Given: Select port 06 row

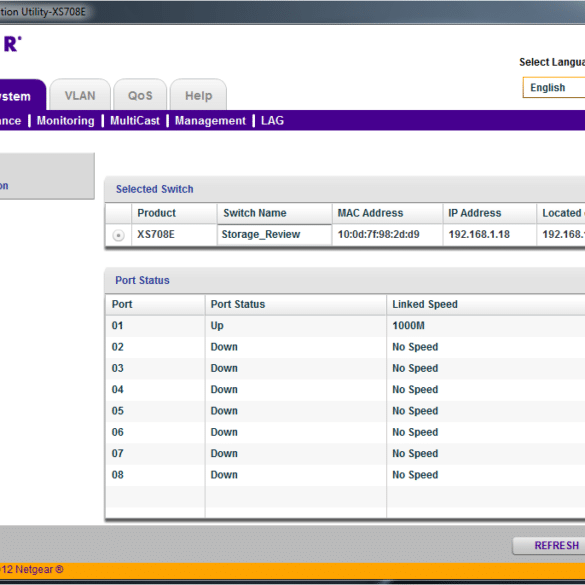Looking at the screenshot, I should 345,432.
